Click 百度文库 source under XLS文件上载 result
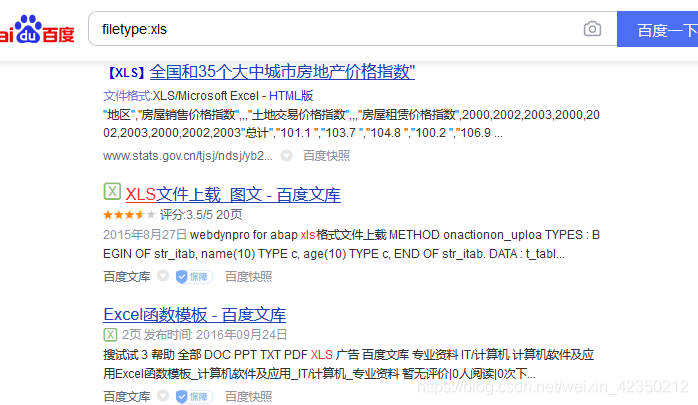698x405 pixels. (127, 277)
